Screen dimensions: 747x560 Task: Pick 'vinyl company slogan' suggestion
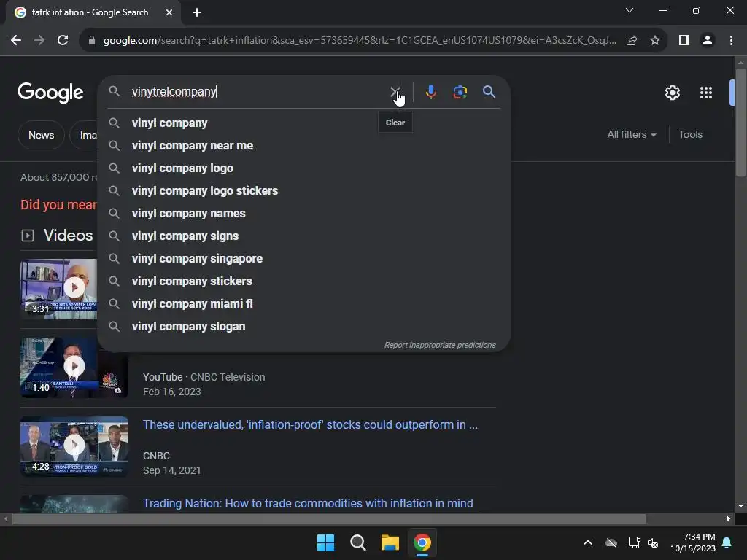click(x=303, y=326)
